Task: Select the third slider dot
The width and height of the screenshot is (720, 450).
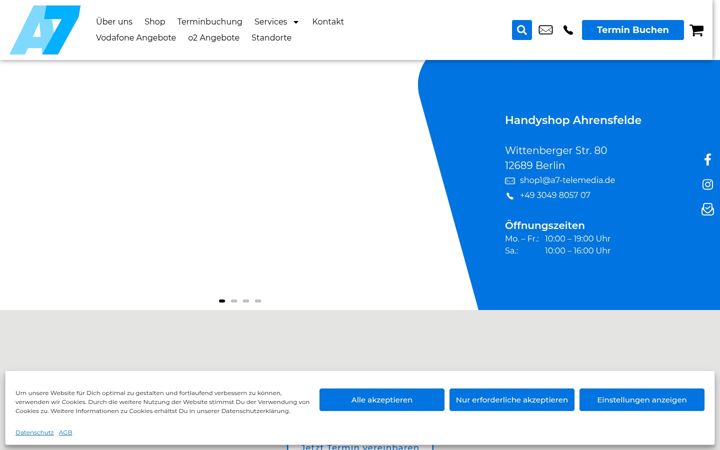Action: click(246, 301)
